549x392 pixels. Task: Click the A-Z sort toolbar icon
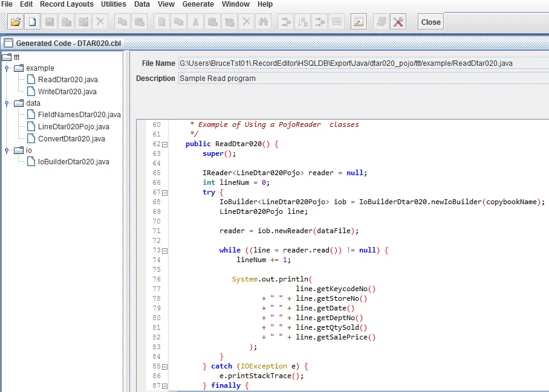point(302,22)
